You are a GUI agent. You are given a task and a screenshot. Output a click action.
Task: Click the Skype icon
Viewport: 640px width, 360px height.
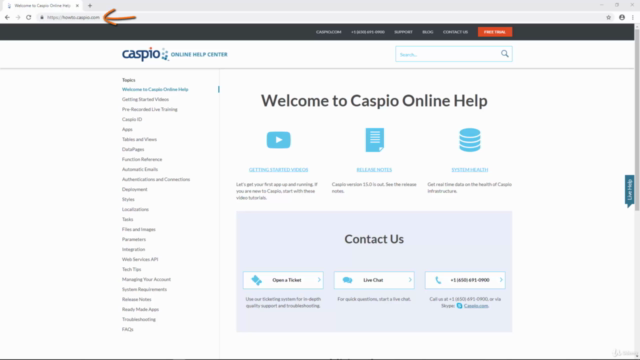tap(459, 306)
